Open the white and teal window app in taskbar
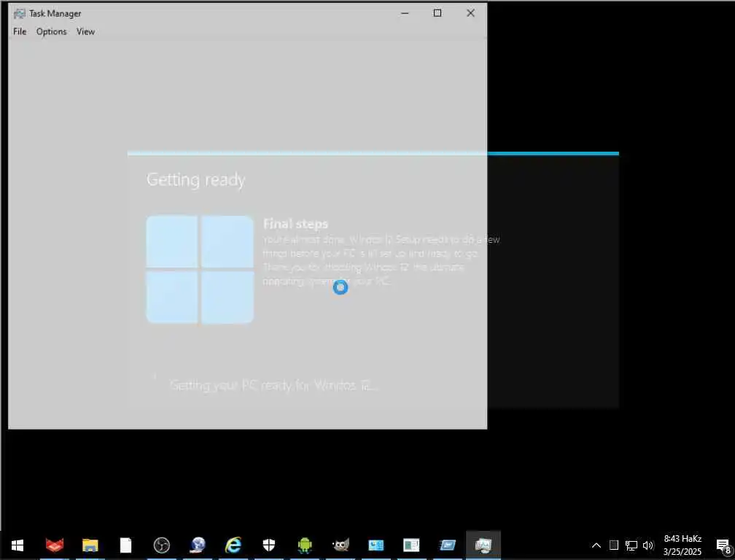 pyautogui.click(x=411, y=545)
